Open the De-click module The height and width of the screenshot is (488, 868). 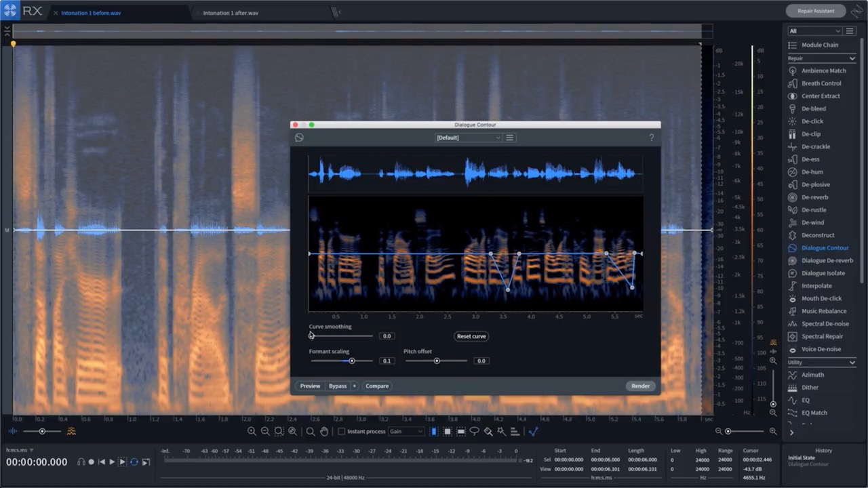point(812,121)
